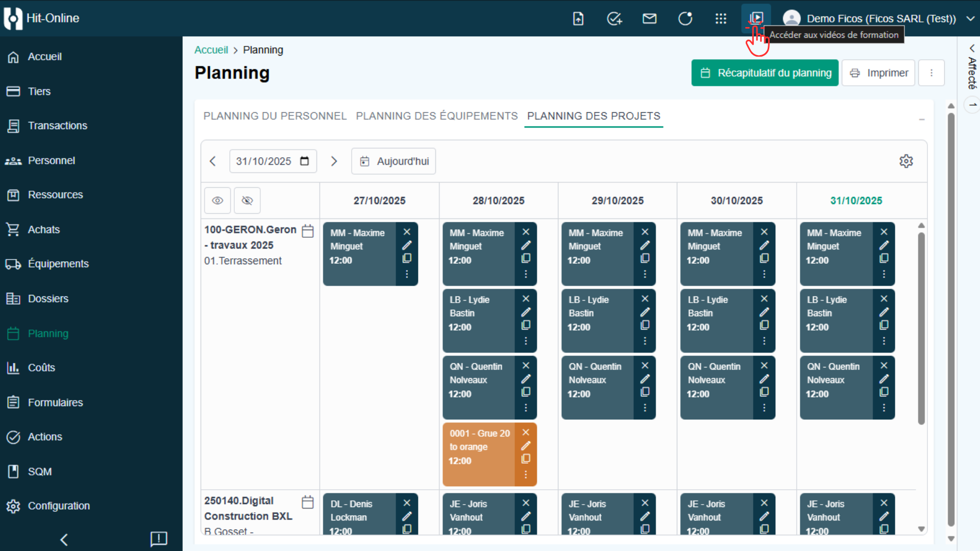Remove Maxime Minguet card on 27/10/2025
Image resolution: width=980 pixels, height=551 pixels.
point(407,232)
